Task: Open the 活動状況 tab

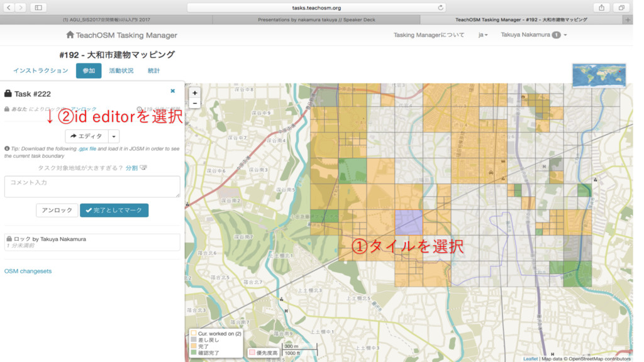Action: [x=121, y=71]
